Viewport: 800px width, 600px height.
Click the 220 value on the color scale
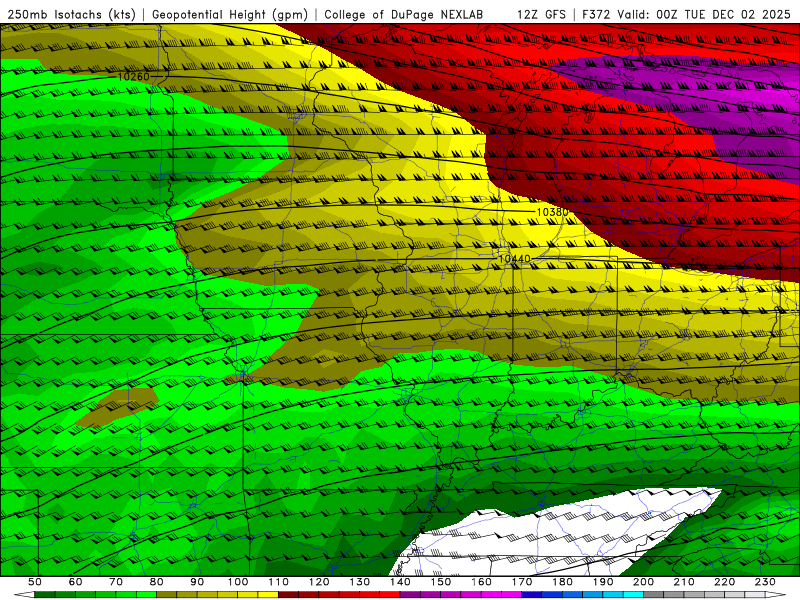coord(724,582)
